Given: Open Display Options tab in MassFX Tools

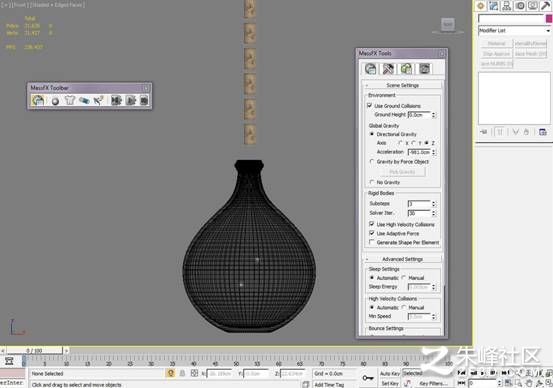Looking at the screenshot, I should click(x=425, y=69).
